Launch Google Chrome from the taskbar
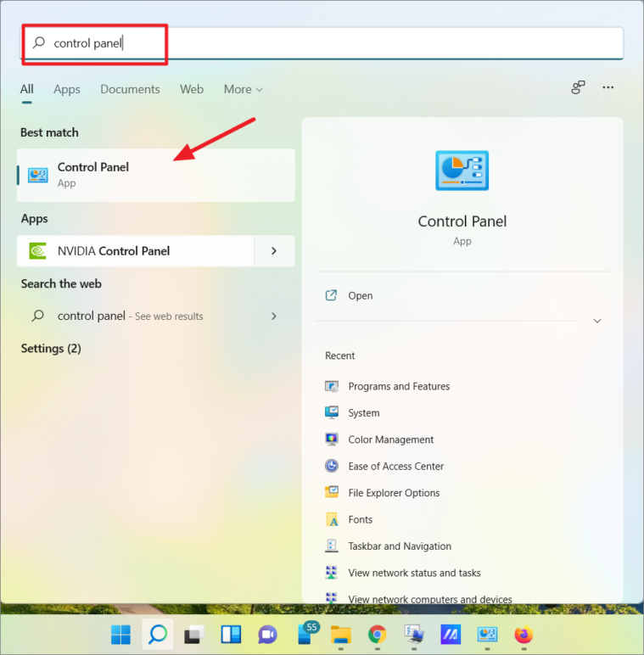The height and width of the screenshot is (655, 644). click(x=377, y=635)
